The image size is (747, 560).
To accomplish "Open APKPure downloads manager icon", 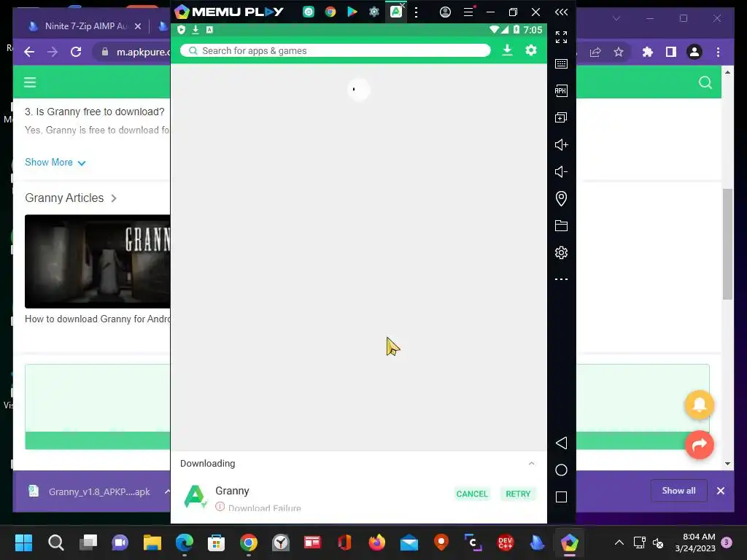I will click(x=508, y=50).
